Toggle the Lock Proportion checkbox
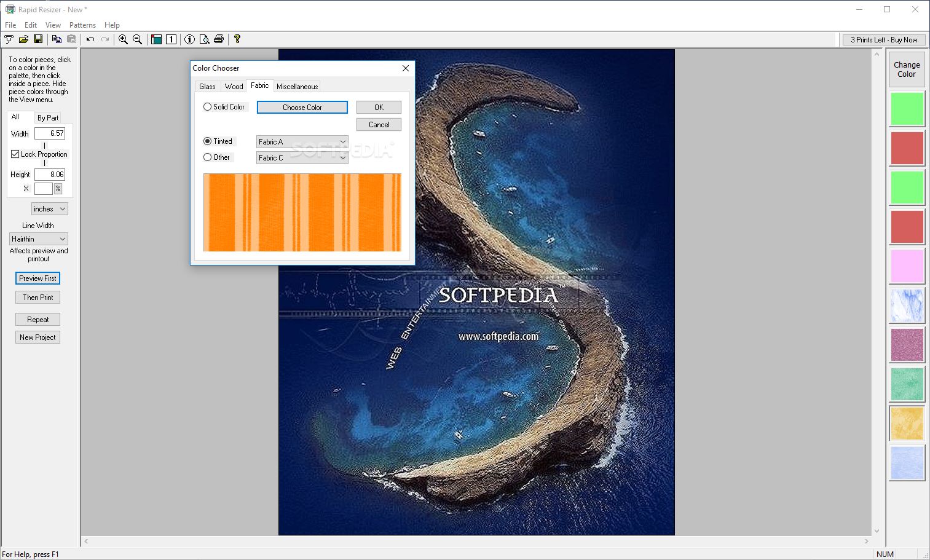The image size is (930, 560). pos(15,154)
